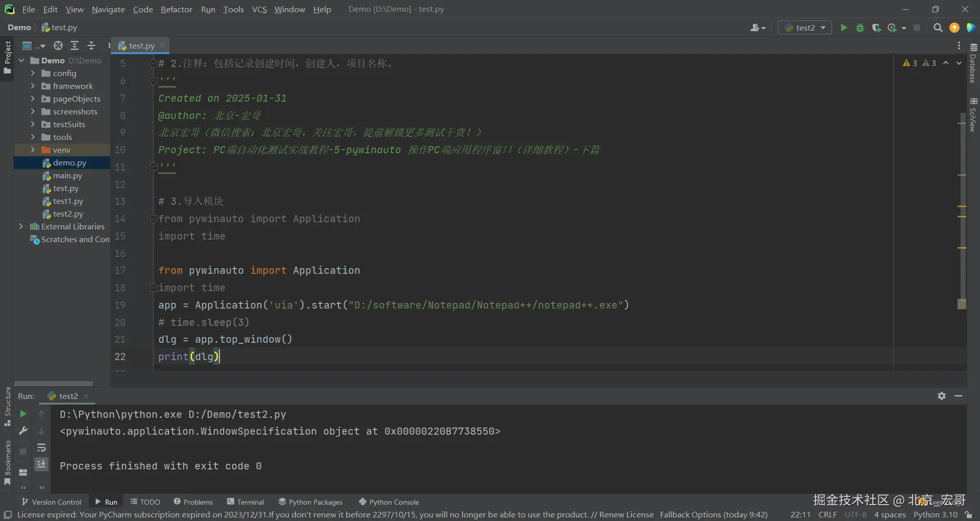Image resolution: width=980 pixels, height=521 pixels.
Task: Hide the Run panel with minus icon
Action: tap(959, 396)
